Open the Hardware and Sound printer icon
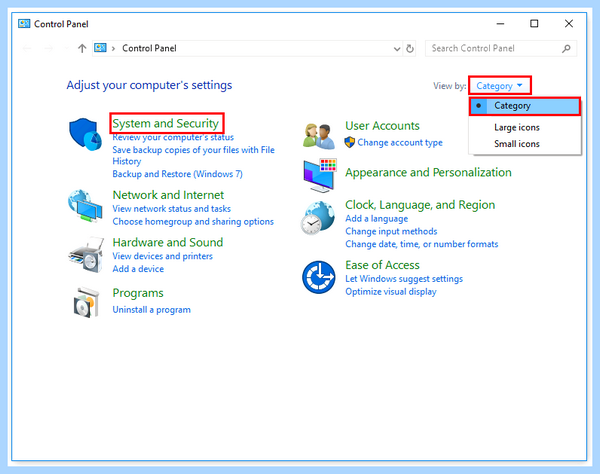Image resolution: width=600 pixels, height=474 pixels. (x=86, y=254)
